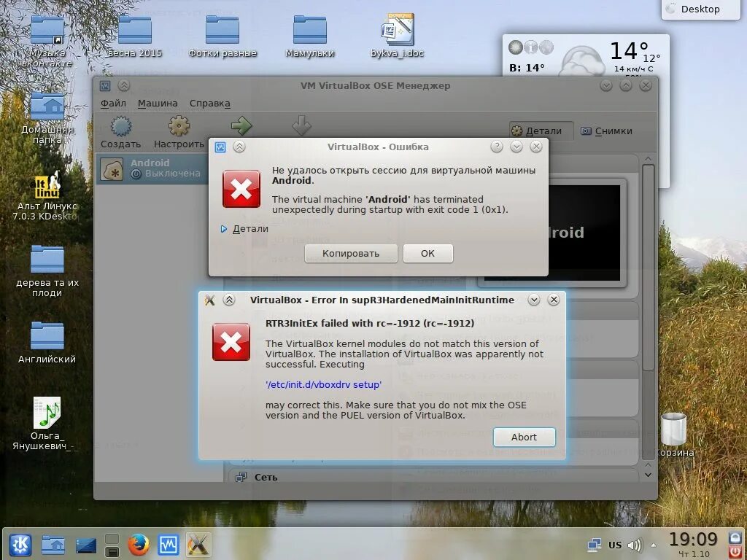Screen dimensions: 747x560
Task: Open the Альт Линукс 7.0.3 KDesktop icon
Action: [47, 195]
